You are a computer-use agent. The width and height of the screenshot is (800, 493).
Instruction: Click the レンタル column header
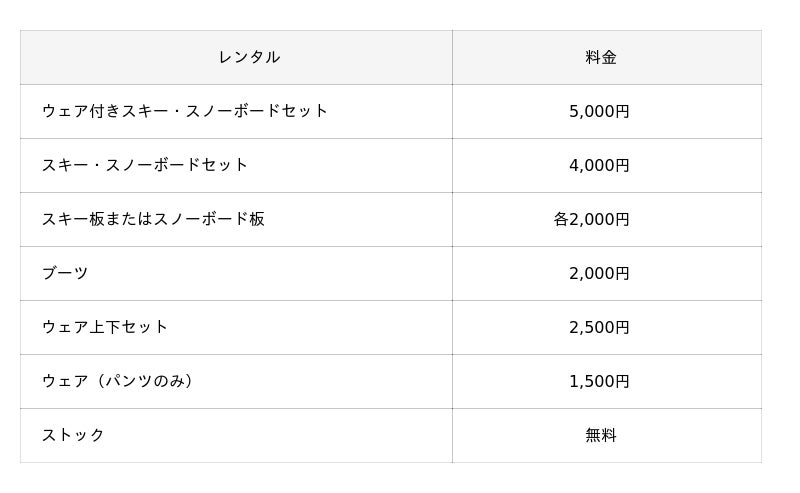click(x=249, y=57)
